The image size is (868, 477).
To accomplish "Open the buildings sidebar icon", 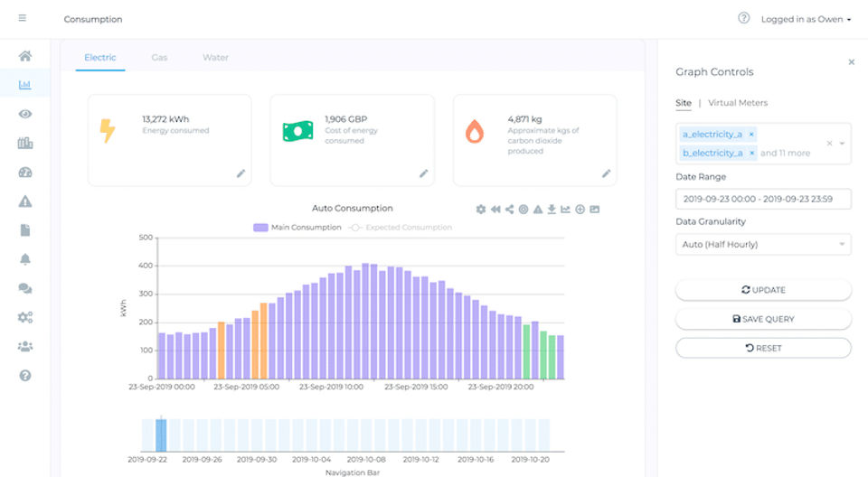I will tap(25, 144).
